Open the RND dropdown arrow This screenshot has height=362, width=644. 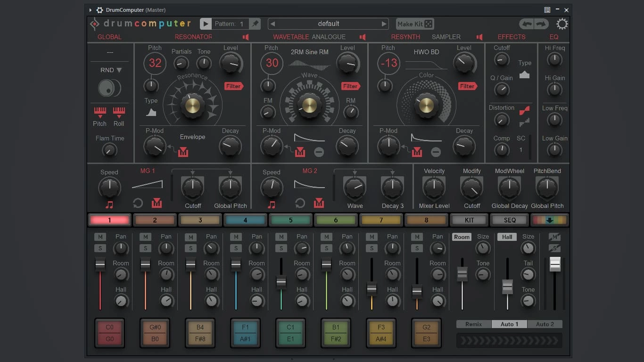pos(119,70)
